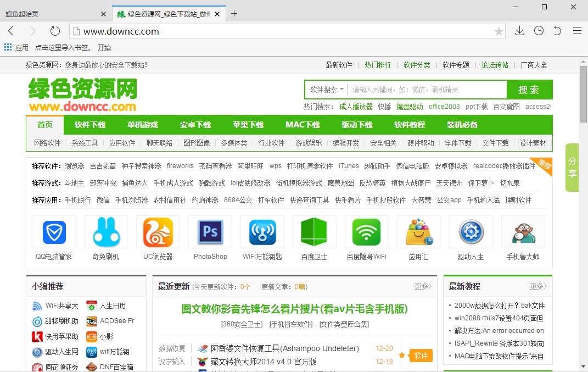Click the green 搜索 button
The image size is (588, 372).
click(528, 89)
